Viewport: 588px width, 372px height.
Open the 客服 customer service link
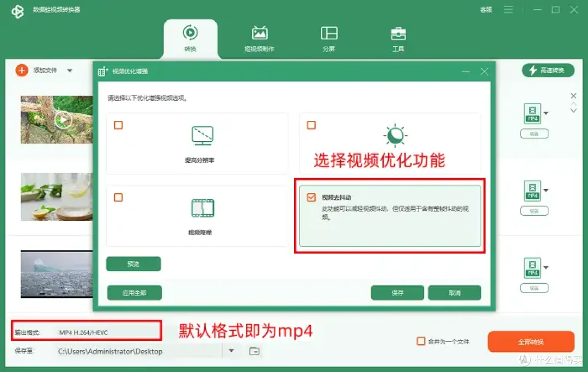(486, 10)
